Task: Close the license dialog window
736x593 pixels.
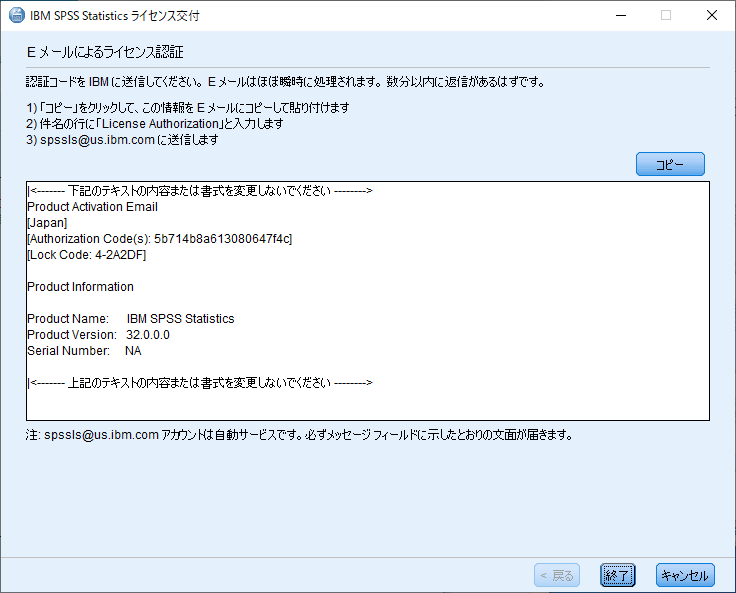Action: coord(712,15)
